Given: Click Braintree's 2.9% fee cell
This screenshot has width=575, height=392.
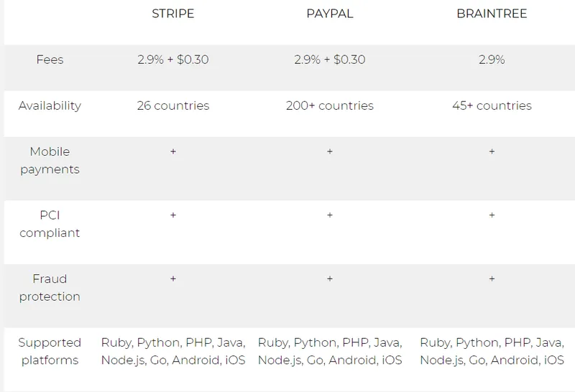Looking at the screenshot, I should [x=492, y=60].
